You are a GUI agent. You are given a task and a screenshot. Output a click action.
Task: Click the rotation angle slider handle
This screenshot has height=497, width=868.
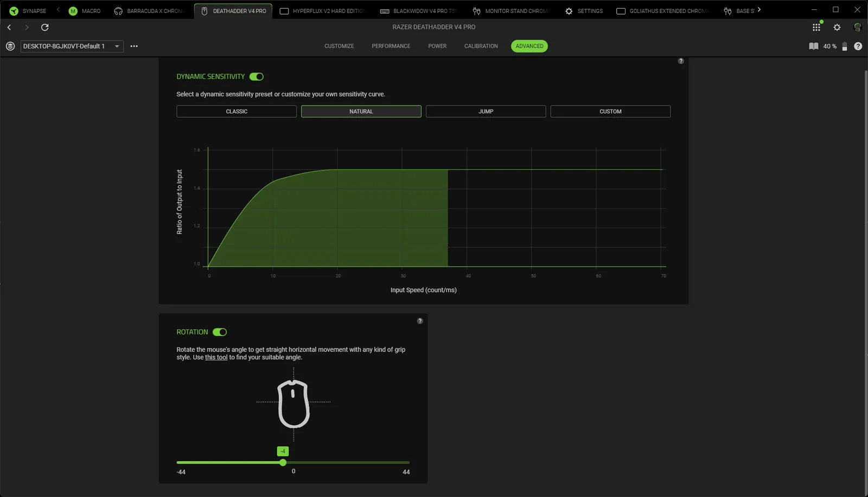[283, 462]
